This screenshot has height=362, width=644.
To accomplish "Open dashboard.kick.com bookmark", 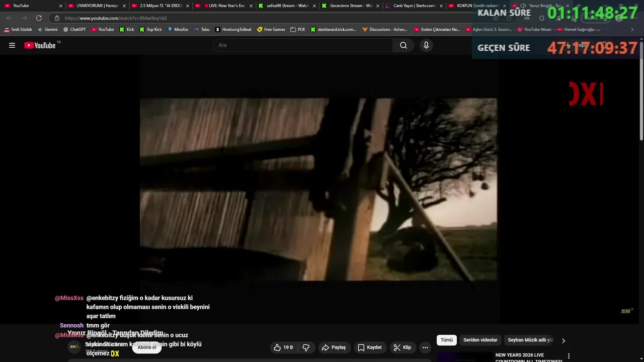I will click(x=334, y=30).
